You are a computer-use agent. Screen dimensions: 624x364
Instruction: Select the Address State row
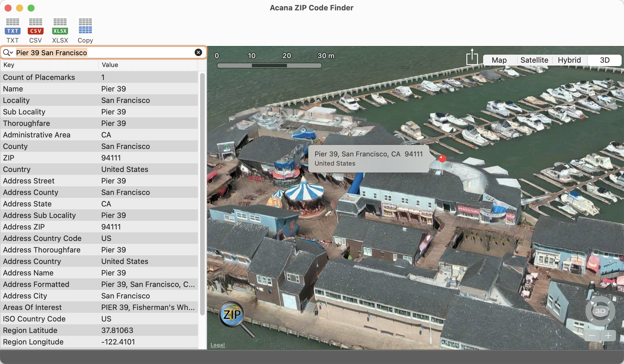point(99,204)
